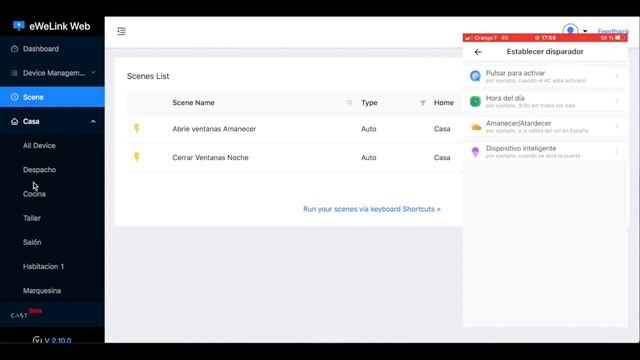Open Run your scenes via keyboard Shortcuts link
Image resolution: width=640 pixels, height=360 pixels.
[372, 209]
